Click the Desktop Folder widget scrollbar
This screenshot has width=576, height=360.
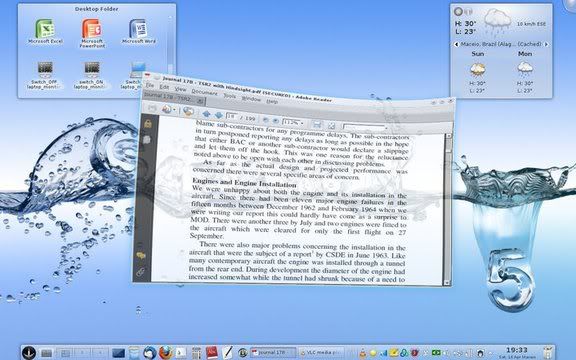pos(170,44)
